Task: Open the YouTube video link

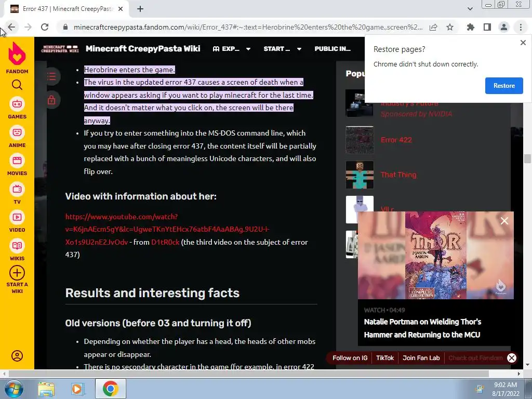Action: click(x=167, y=229)
